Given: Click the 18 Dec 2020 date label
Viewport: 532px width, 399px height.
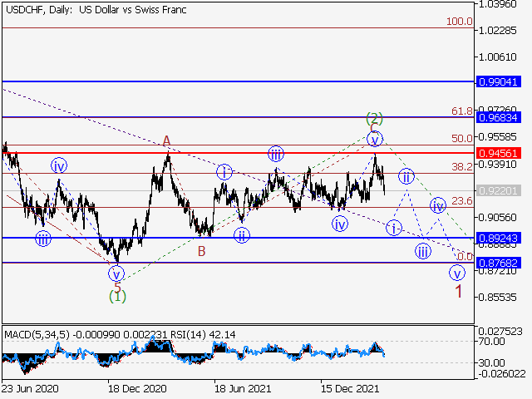Looking at the screenshot, I should click(x=137, y=388).
